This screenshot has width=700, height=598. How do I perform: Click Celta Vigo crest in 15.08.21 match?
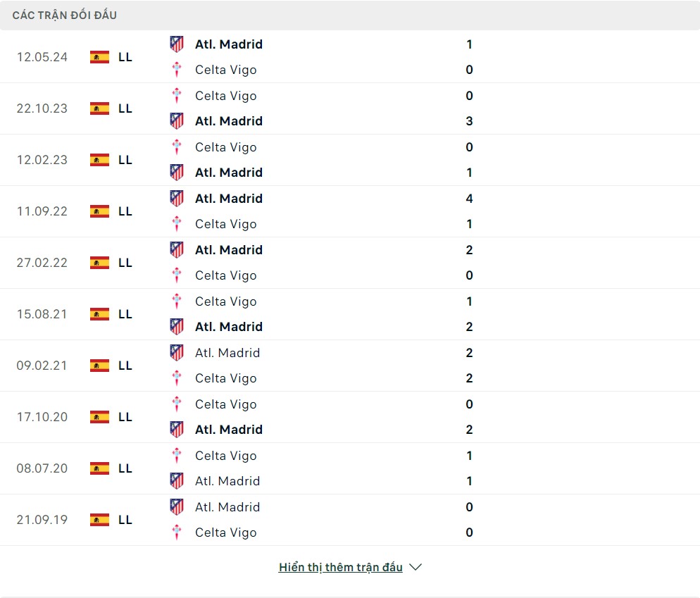click(x=177, y=301)
